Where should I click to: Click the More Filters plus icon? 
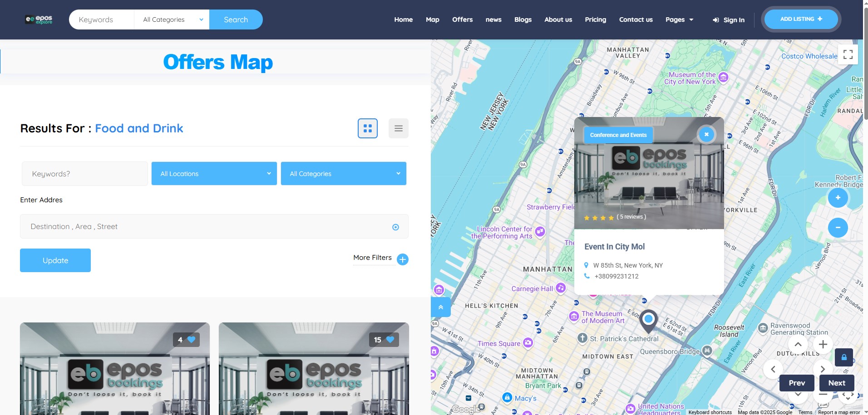(403, 259)
